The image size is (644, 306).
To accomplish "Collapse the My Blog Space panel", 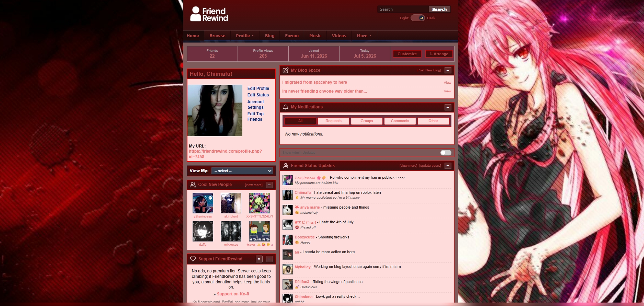I will click(x=448, y=70).
